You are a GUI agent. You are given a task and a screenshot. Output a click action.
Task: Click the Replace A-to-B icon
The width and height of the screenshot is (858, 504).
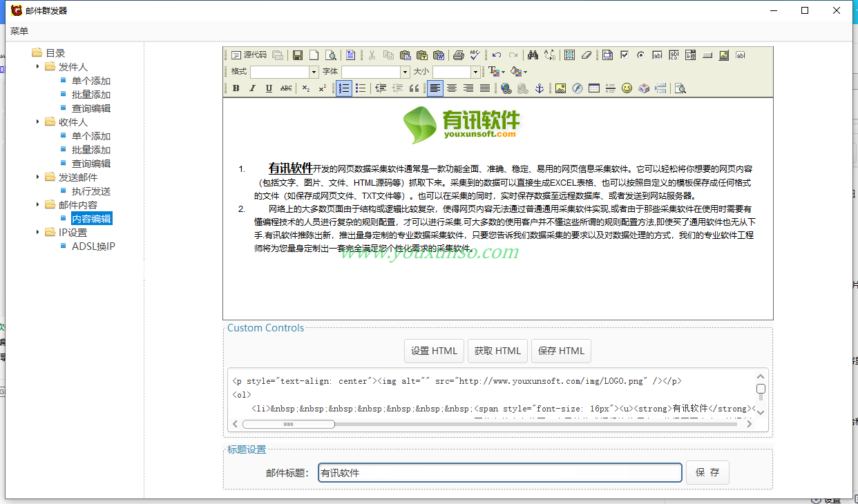click(x=550, y=55)
